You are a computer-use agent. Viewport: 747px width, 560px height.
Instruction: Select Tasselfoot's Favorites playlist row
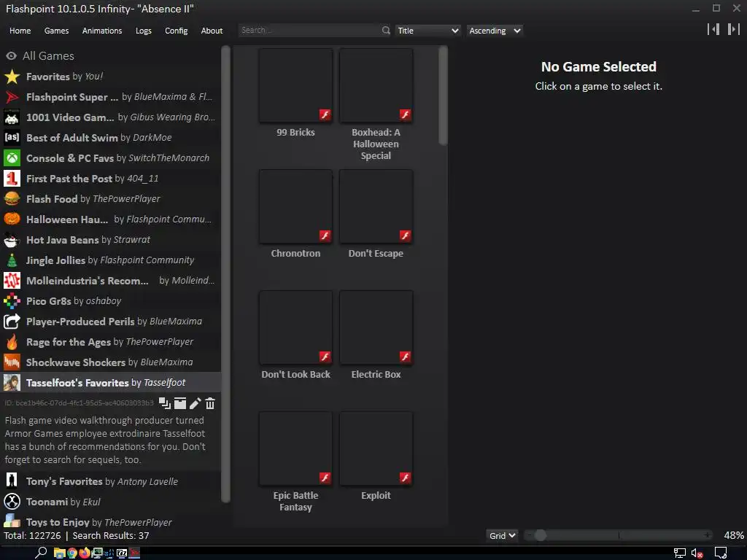pos(111,382)
